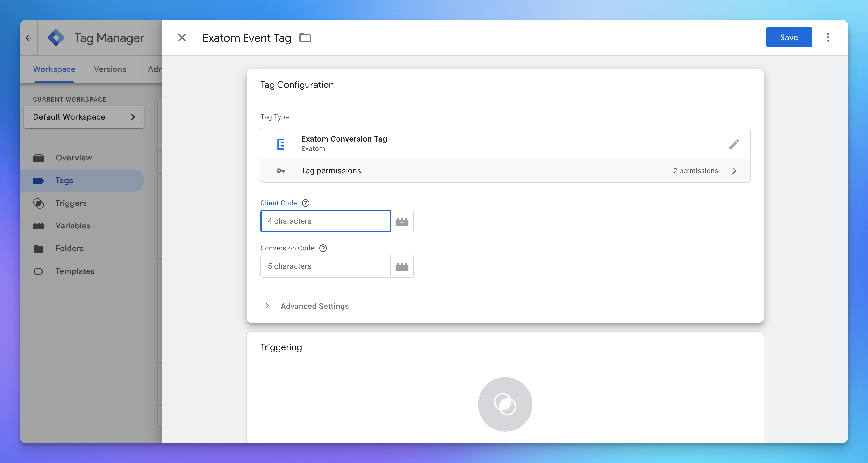
Task: Insert variable into Conversion Code field
Action: [402, 266]
